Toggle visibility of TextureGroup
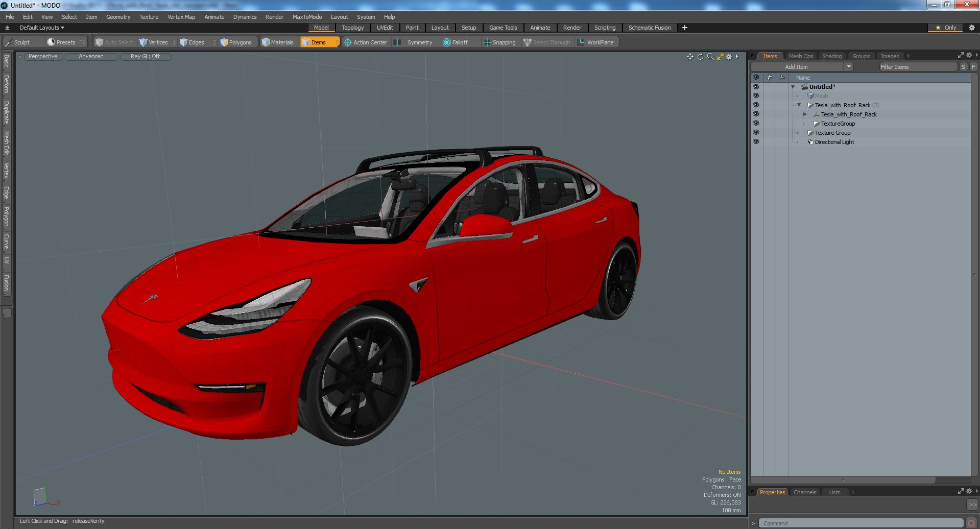Image resolution: width=980 pixels, height=529 pixels. [756, 124]
